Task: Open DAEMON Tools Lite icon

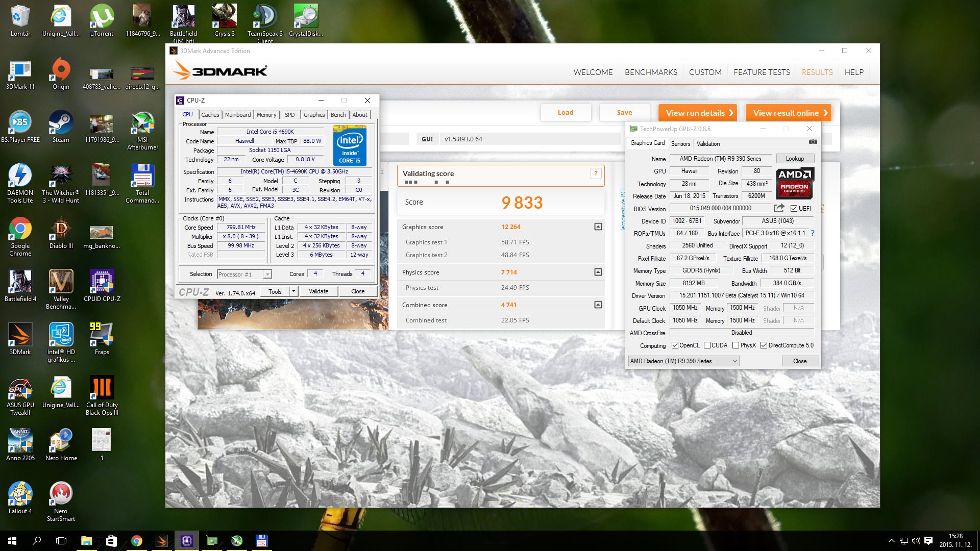Action: pyautogui.click(x=20, y=184)
